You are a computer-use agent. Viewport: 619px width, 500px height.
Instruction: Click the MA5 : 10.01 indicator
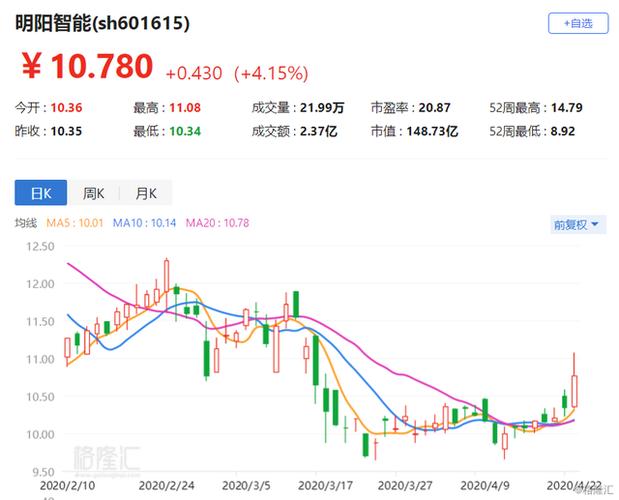tap(75, 223)
